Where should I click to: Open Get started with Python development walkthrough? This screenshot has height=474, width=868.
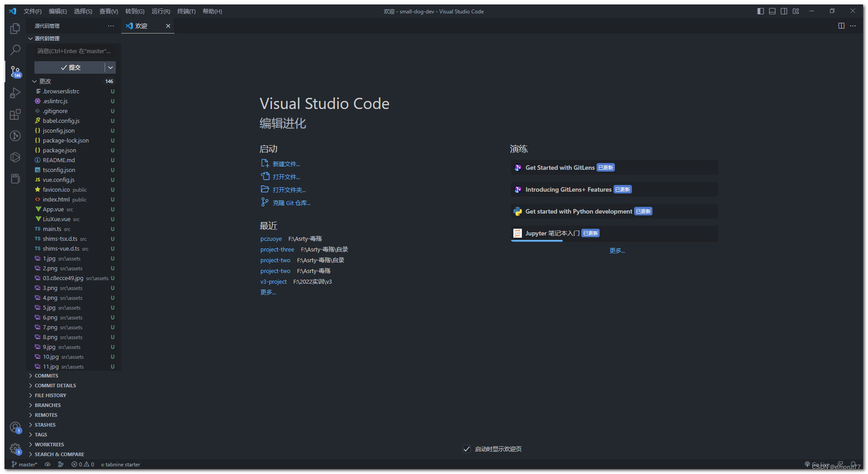click(x=614, y=211)
